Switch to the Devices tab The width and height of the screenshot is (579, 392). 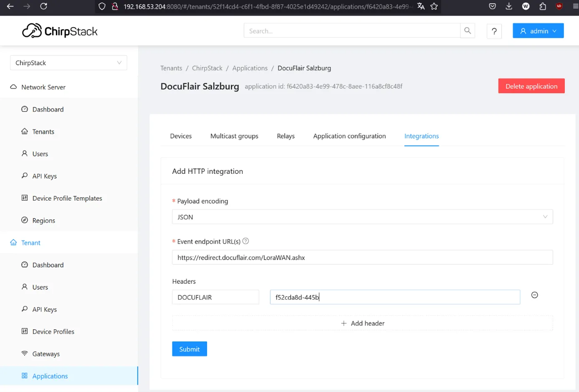coord(181,136)
